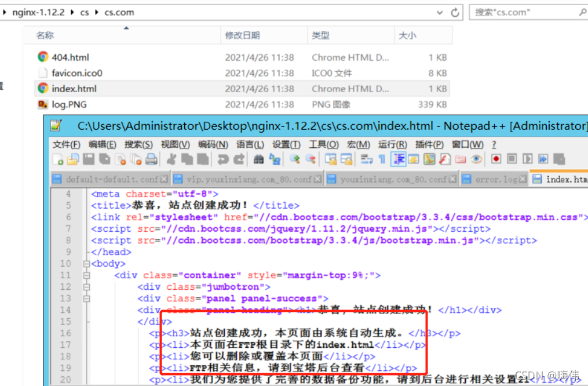Viewport: 588px width, 386px height.
Task: Click the user defined language icon
Action: [414, 159]
